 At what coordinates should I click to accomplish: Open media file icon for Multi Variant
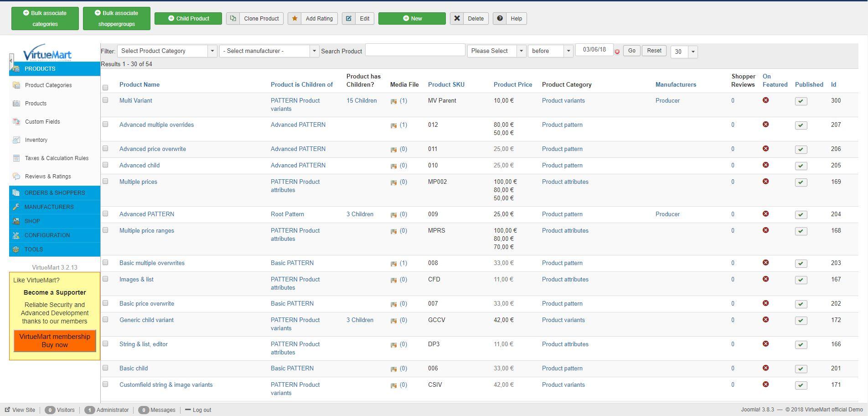click(x=393, y=101)
